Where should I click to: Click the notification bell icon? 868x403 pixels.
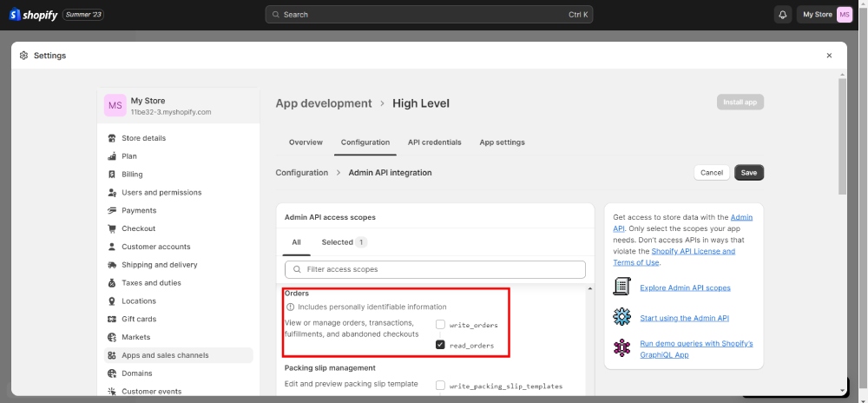(783, 15)
